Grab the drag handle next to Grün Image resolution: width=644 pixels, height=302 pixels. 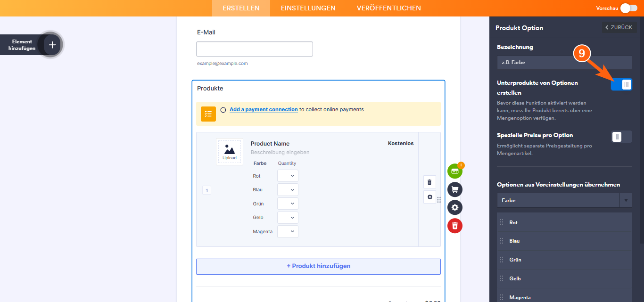click(502, 260)
